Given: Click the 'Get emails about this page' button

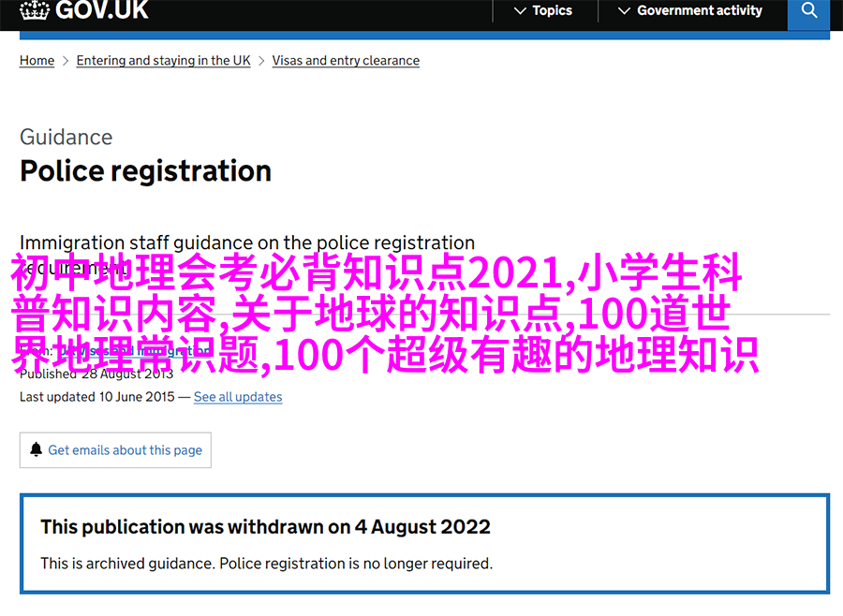Looking at the screenshot, I should click(x=115, y=450).
